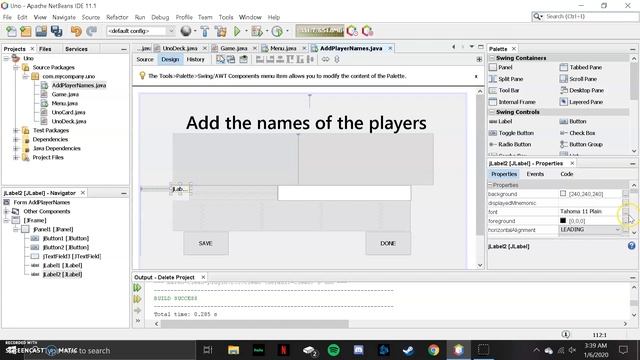
Task: Run the project with green play icon
Action: [237, 31]
